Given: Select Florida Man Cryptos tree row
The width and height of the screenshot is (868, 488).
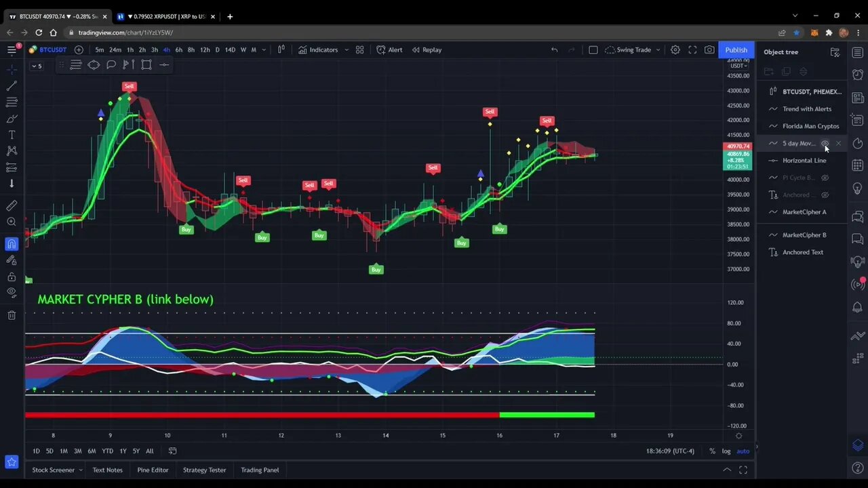Looking at the screenshot, I should [802, 126].
